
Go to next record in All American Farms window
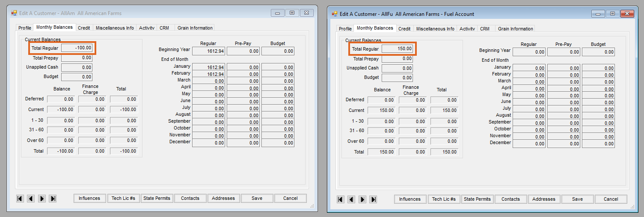42,199
